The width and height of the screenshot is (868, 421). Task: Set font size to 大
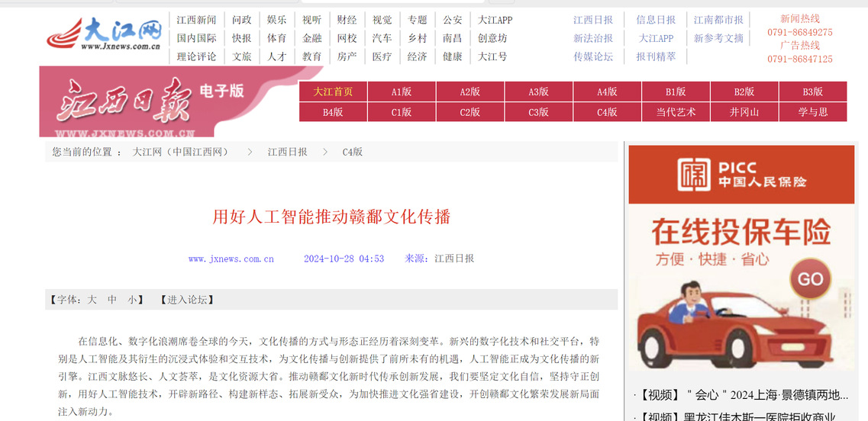(92, 300)
